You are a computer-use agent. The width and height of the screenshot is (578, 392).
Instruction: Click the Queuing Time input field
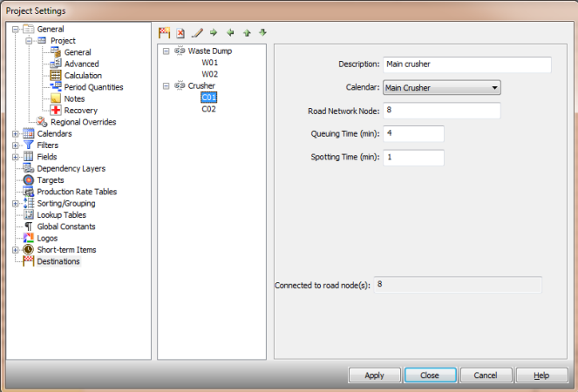[413, 134]
